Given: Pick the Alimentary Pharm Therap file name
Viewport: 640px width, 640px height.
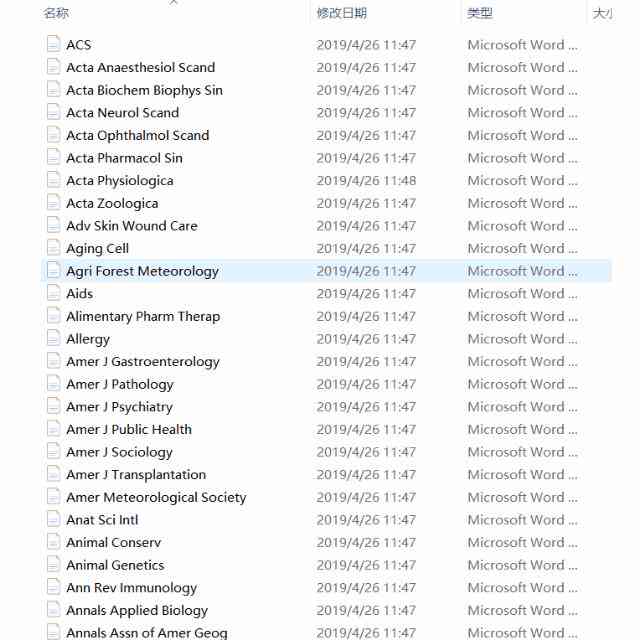Looking at the screenshot, I should (143, 316).
